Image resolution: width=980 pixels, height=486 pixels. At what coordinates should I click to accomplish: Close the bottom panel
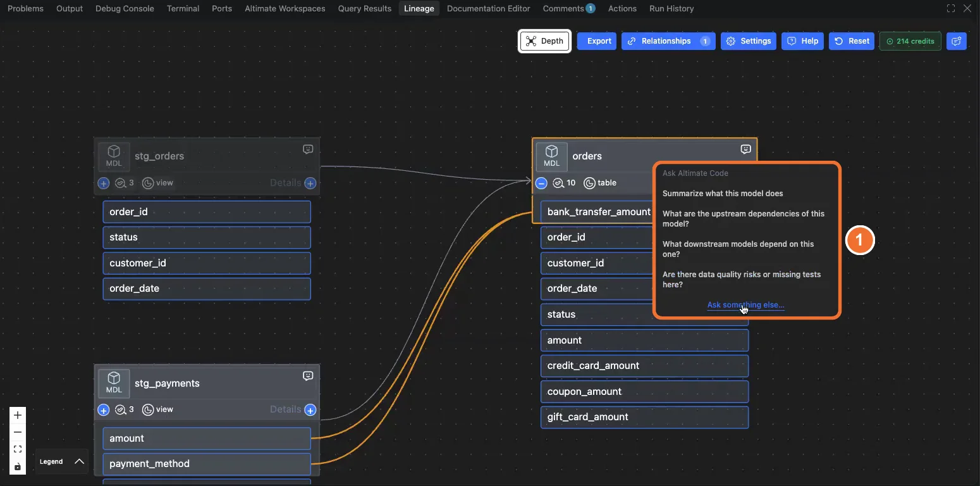967,8
